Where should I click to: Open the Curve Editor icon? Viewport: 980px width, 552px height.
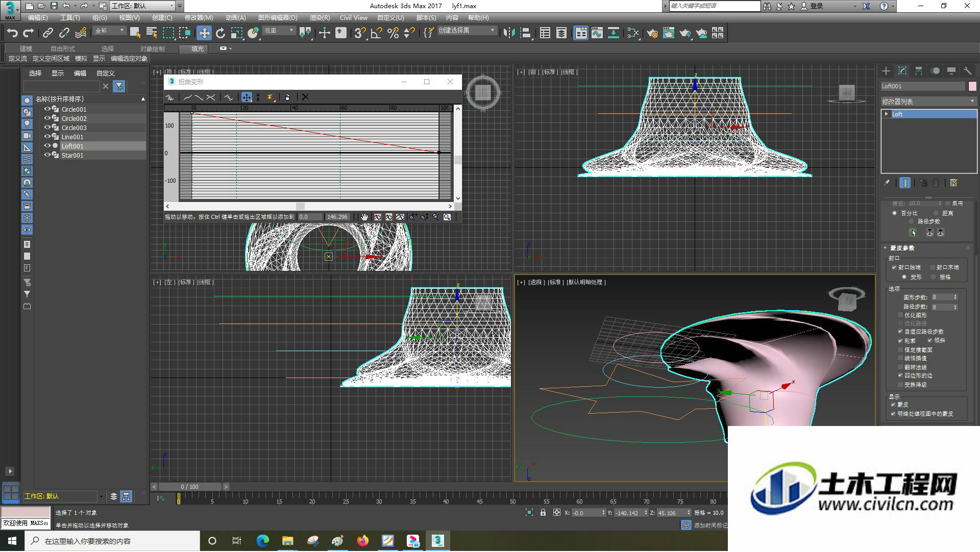(x=597, y=33)
